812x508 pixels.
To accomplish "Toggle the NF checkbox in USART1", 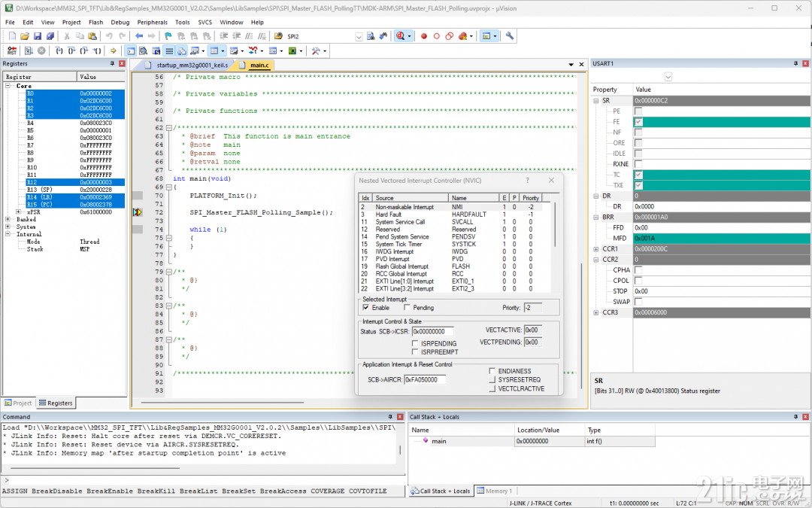I will click(x=638, y=132).
